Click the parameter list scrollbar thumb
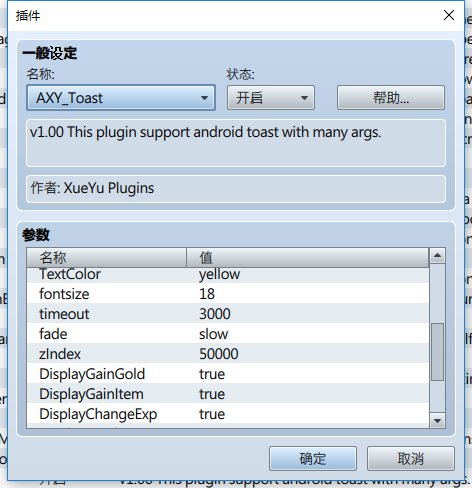Screen dimensions: 472x488 pyautogui.click(x=437, y=352)
